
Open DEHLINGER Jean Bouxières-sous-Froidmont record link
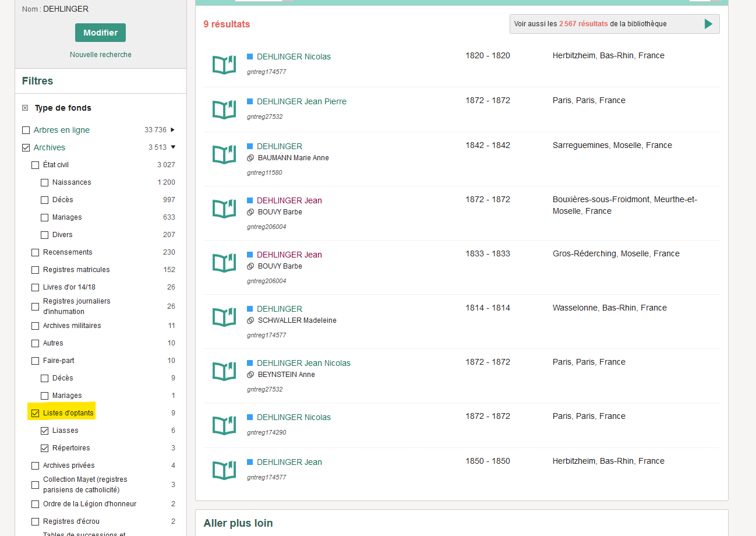[x=289, y=200]
